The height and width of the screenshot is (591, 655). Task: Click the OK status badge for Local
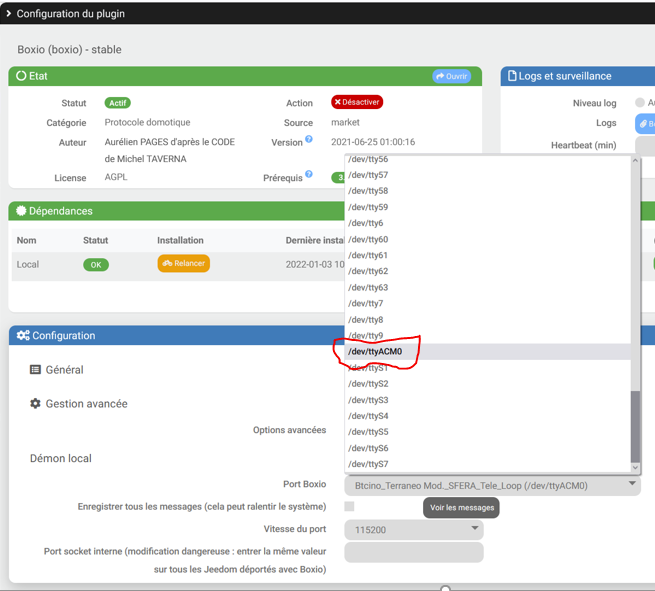(x=96, y=265)
